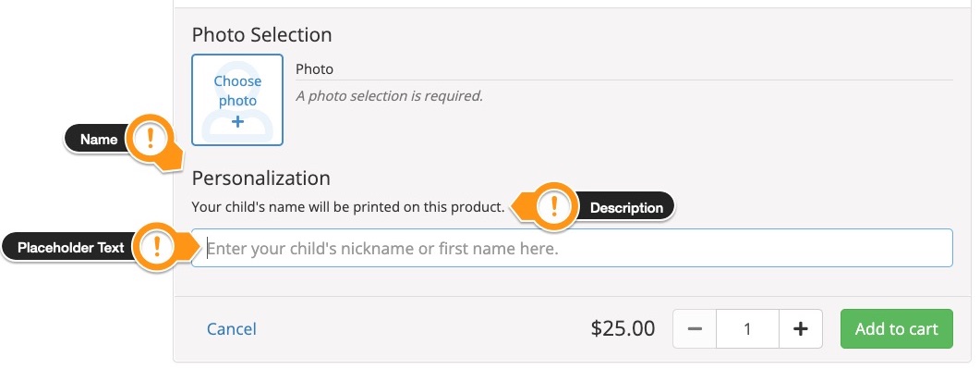980x369 pixels.
Task: Click the $25.00 price text
Action: pyautogui.click(x=623, y=329)
